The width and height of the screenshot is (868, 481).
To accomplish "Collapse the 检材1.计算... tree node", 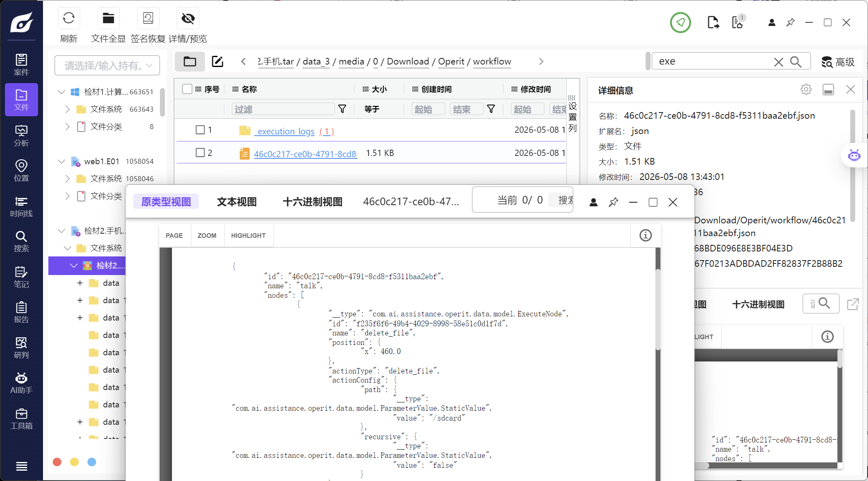I will (62, 91).
